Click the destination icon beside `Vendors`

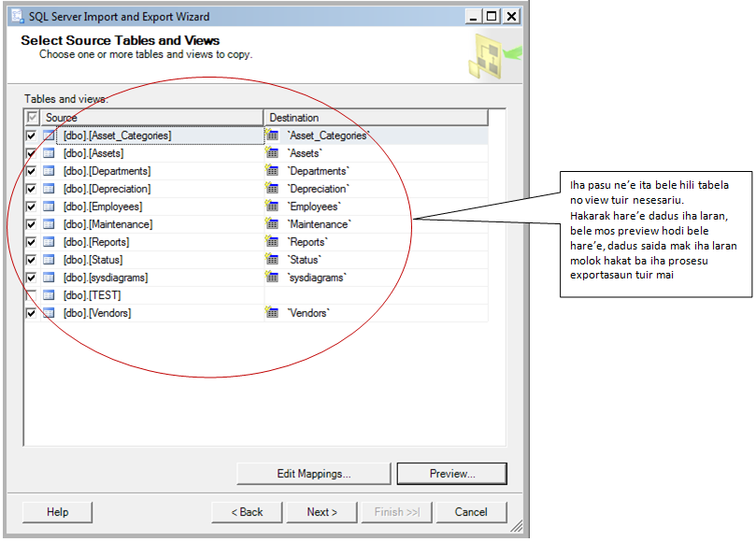tap(272, 312)
